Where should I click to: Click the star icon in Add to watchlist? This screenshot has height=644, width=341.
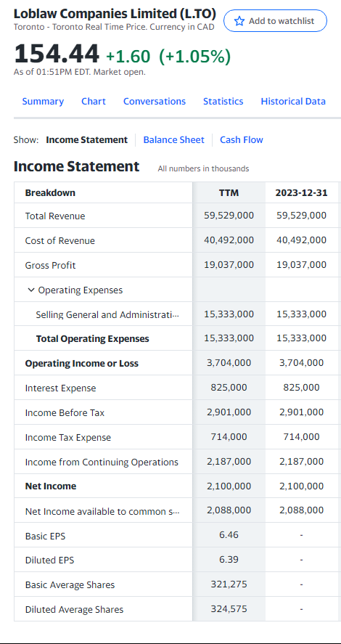tap(239, 21)
